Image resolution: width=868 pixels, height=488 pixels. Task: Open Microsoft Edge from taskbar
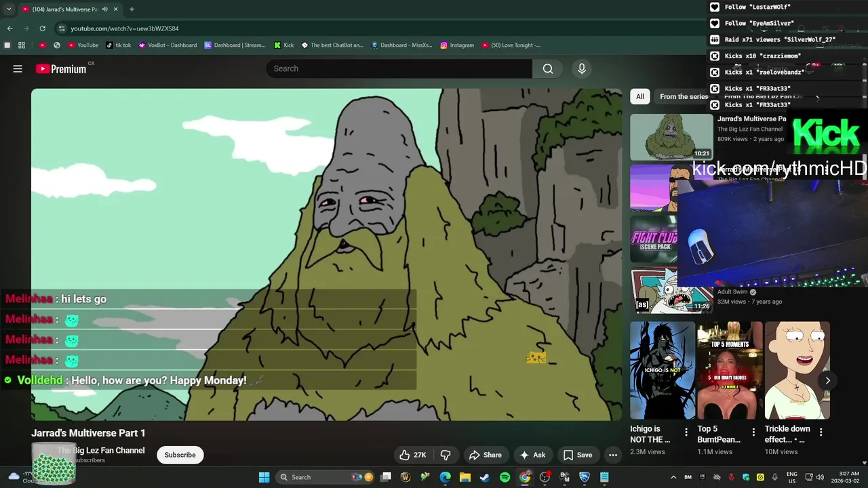coord(445,477)
